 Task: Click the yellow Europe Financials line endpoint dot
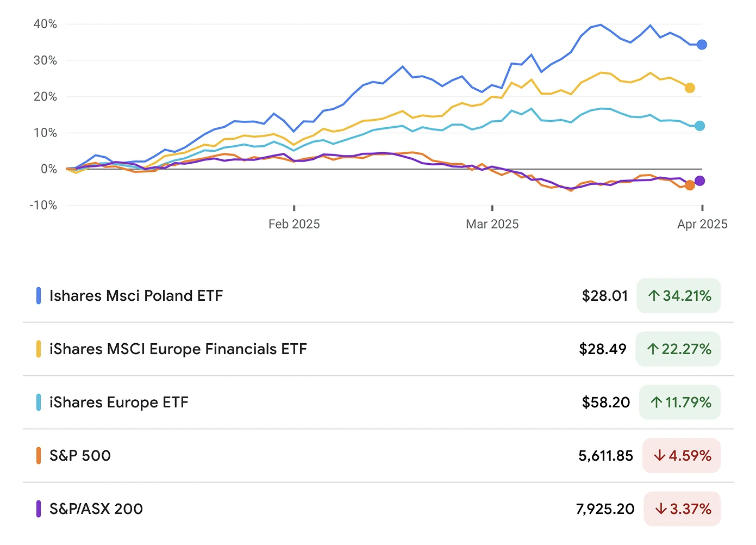tap(690, 88)
